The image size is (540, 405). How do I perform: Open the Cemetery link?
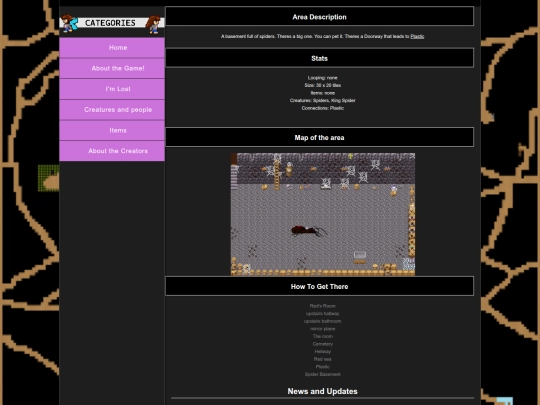(x=322, y=344)
